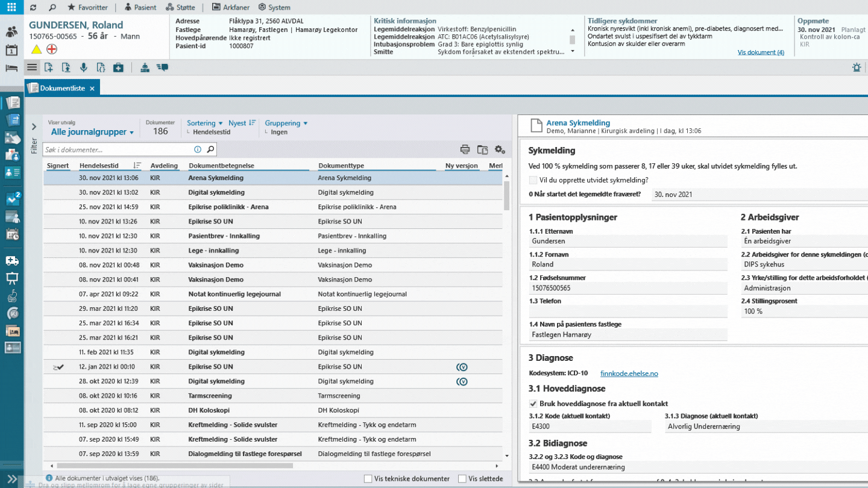This screenshot has height=488, width=868.
Task: Open the Arkfaner menu
Action: click(231, 7)
